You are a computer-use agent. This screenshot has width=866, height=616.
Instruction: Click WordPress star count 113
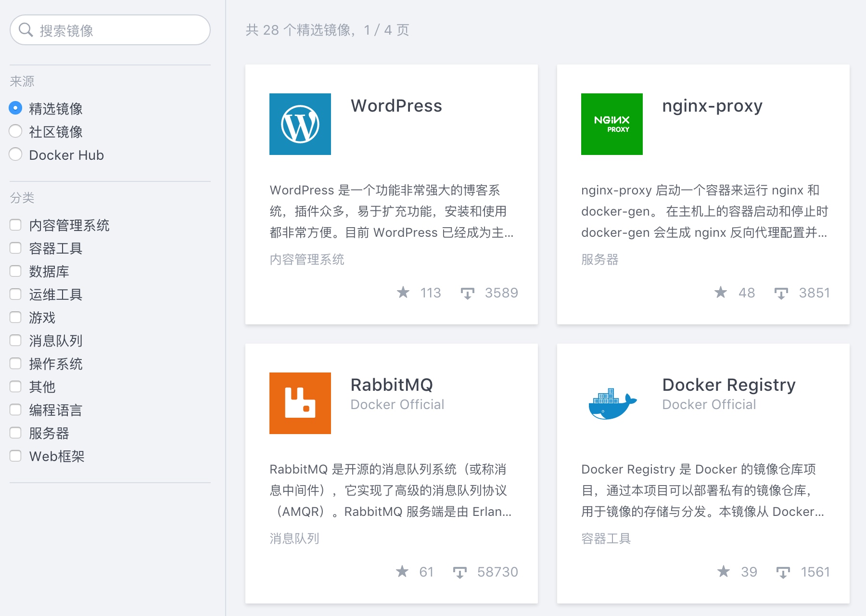(x=431, y=293)
